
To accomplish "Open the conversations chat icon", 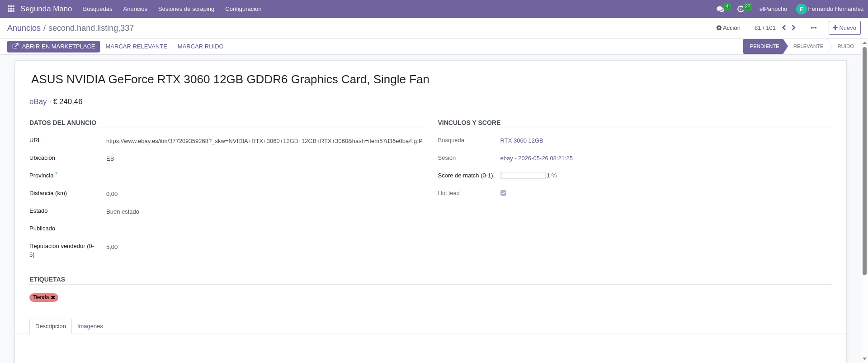I will point(720,9).
